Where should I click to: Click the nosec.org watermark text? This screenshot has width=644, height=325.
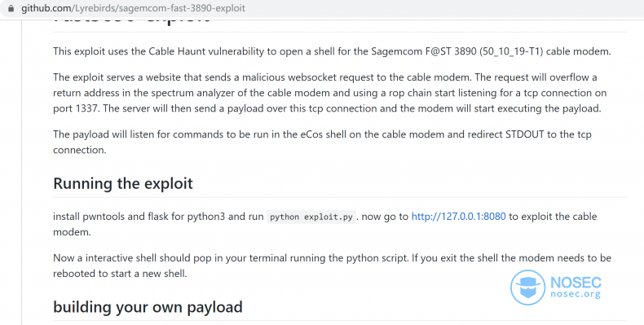point(575,294)
